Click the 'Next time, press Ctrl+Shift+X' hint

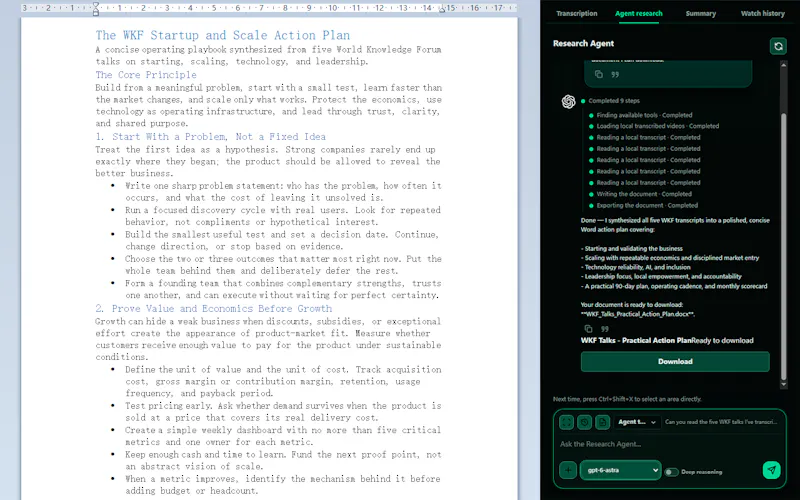627,399
